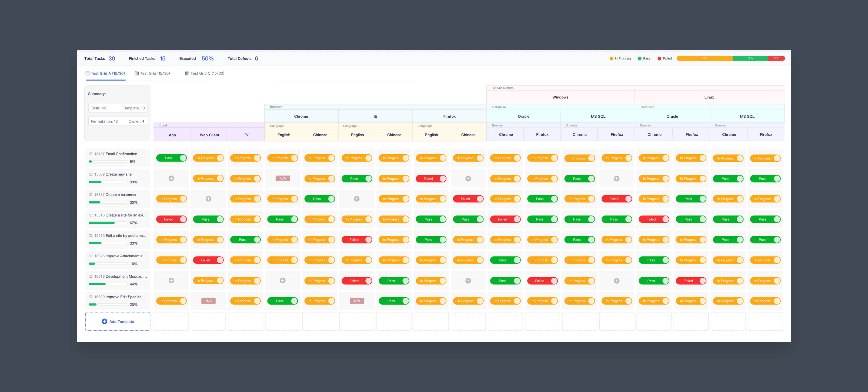Click grid icon of Test Grid A tab
Screen dimensions: 868x392
point(87,73)
